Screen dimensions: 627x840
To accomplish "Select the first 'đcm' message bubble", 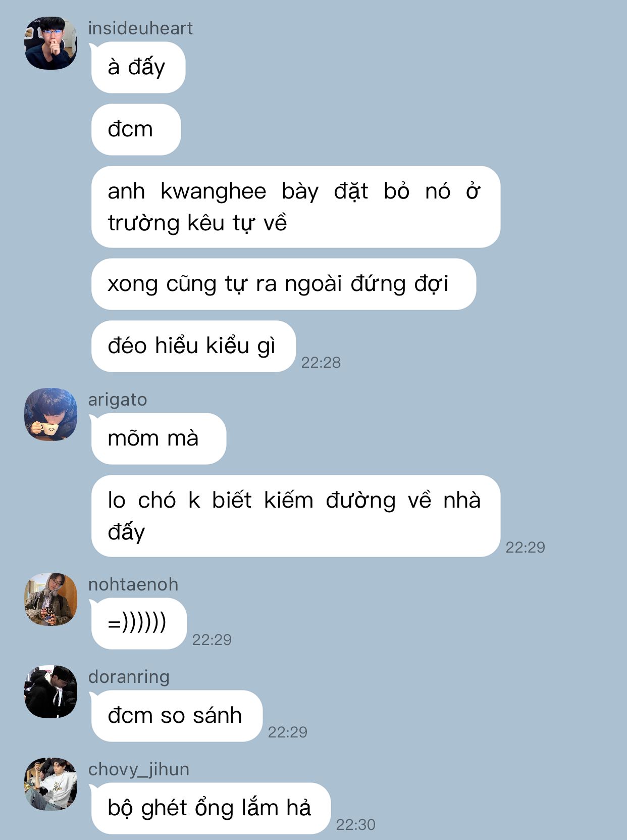I will click(x=136, y=129).
